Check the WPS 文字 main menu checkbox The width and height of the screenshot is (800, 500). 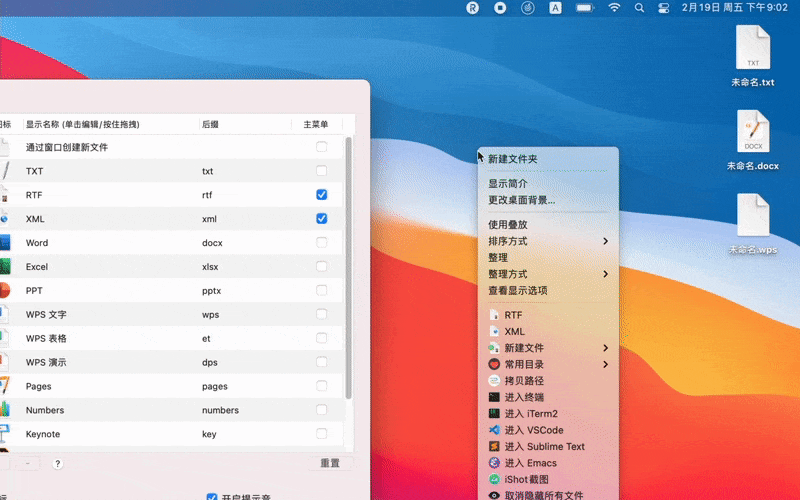click(321, 314)
